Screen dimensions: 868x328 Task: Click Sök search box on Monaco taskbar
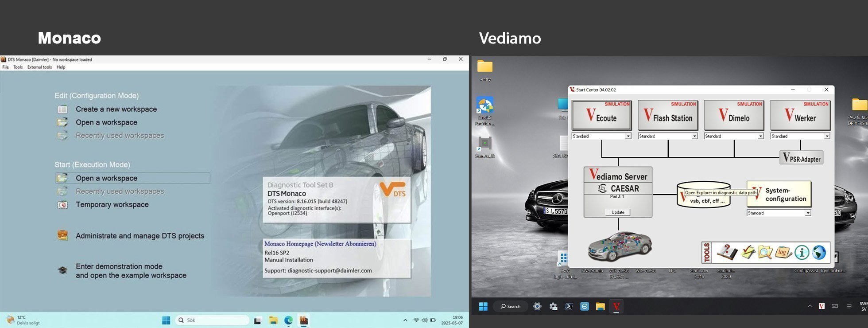[212, 320]
